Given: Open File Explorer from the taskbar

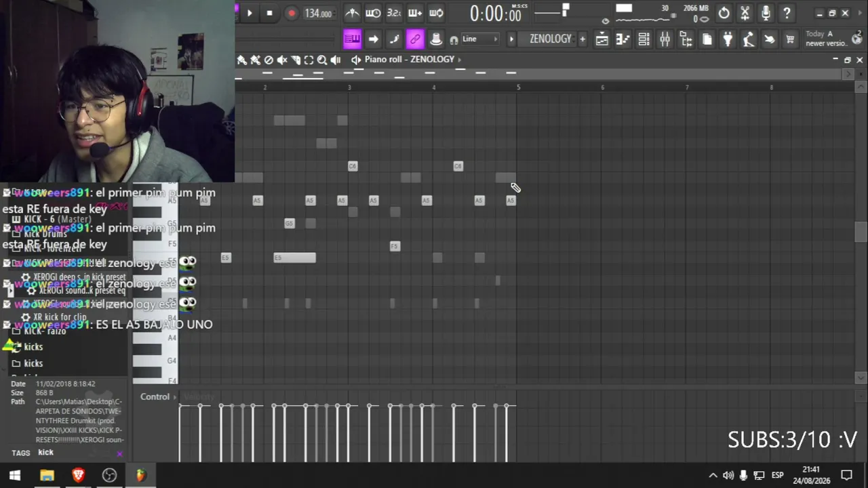Looking at the screenshot, I should tap(47, 475).
